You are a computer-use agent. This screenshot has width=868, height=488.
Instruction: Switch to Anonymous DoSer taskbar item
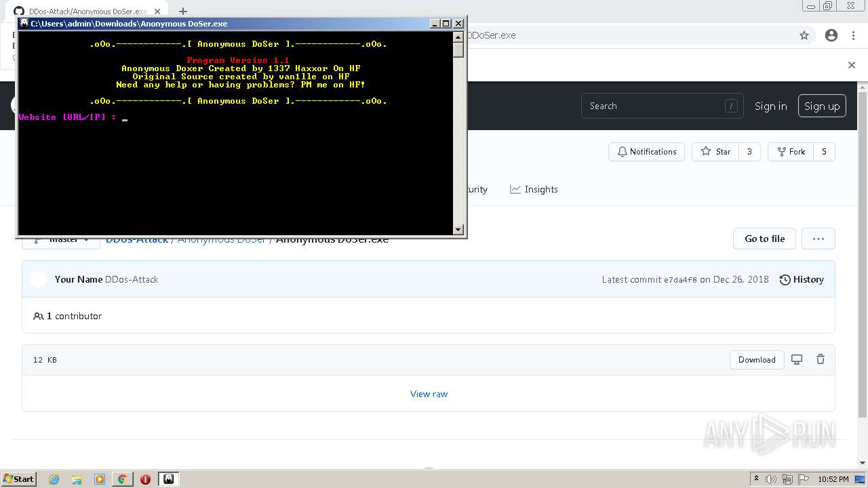[x=169, y=479]
